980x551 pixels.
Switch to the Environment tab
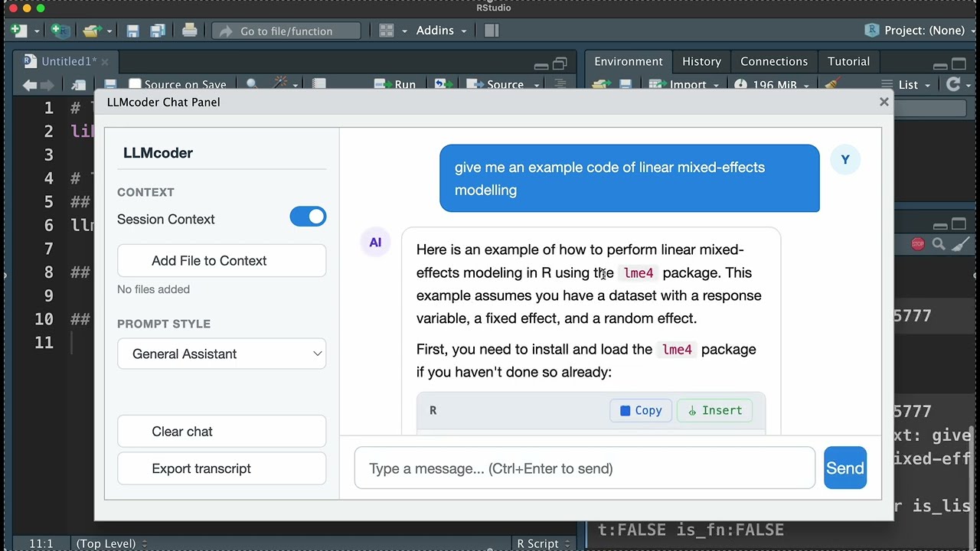(x=629, y=61)
